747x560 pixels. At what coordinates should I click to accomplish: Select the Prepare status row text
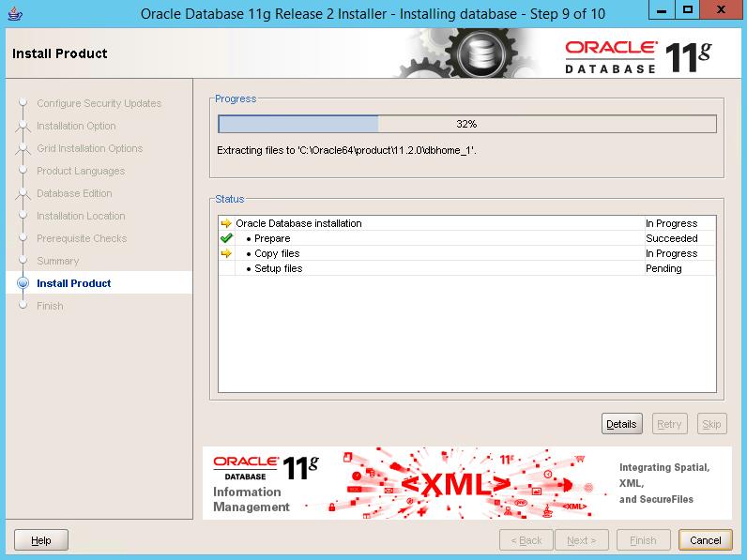click(272, 238)
